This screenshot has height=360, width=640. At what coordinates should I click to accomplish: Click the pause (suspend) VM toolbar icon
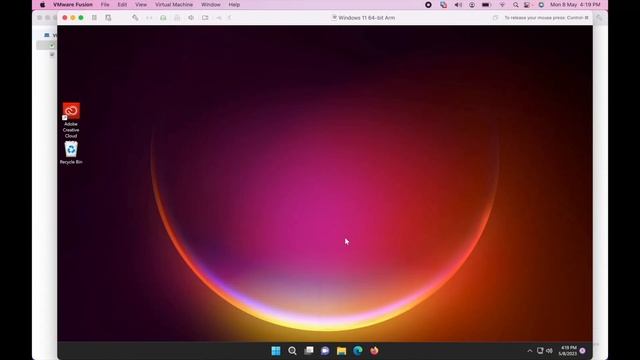[94, 18]
